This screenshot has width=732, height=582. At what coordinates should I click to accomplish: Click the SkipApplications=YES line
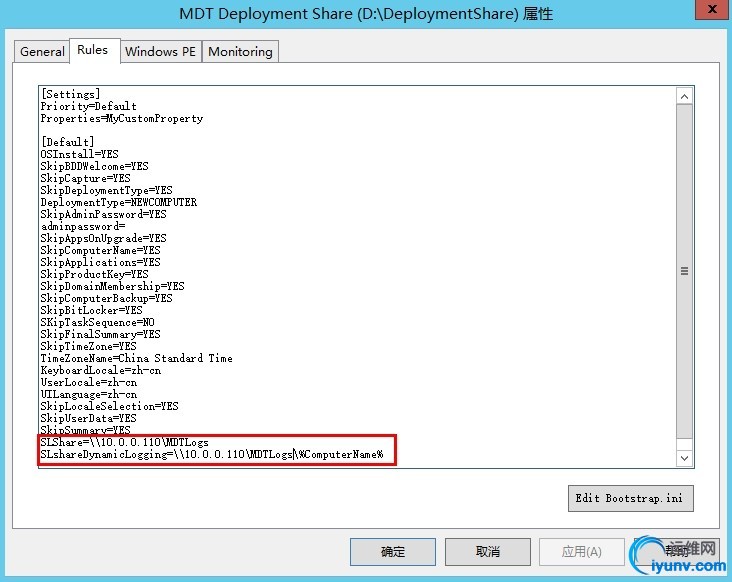[x=101, y=262]
